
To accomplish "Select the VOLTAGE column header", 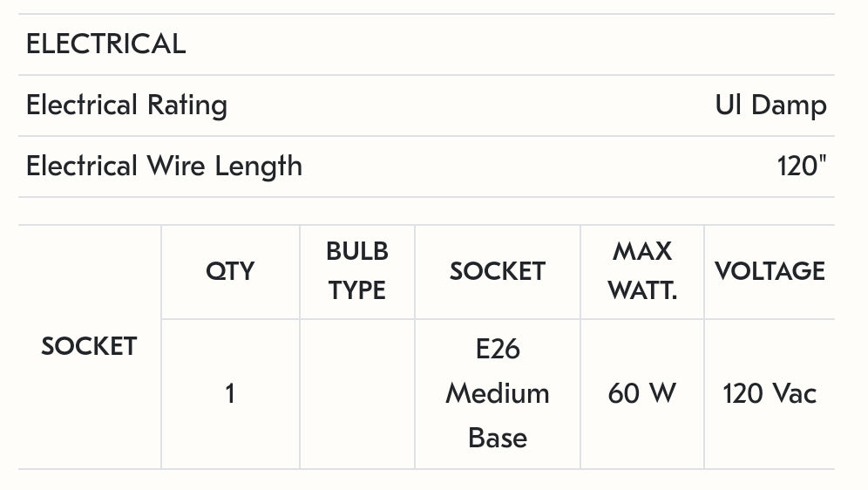I will point(770,271).
